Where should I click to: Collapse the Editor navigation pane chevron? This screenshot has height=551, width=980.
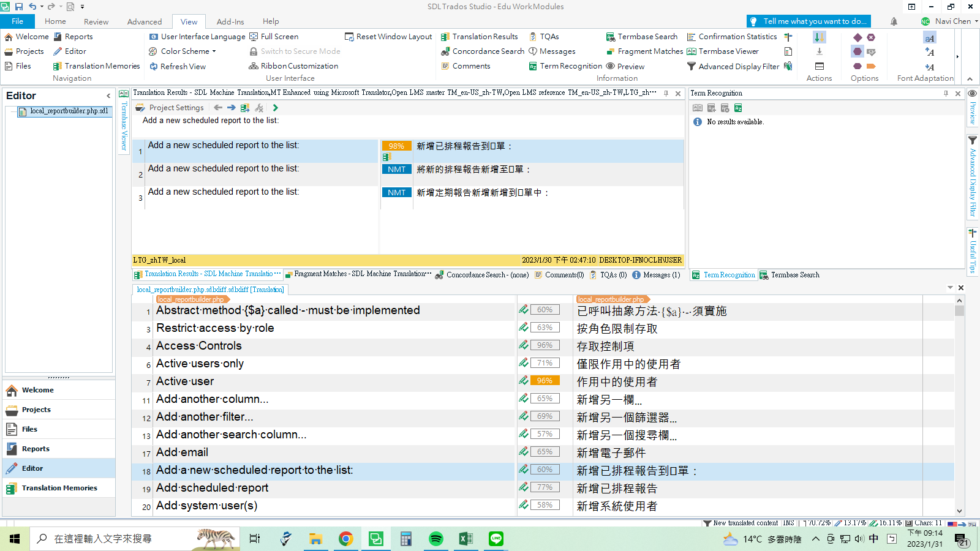[108, 96]
